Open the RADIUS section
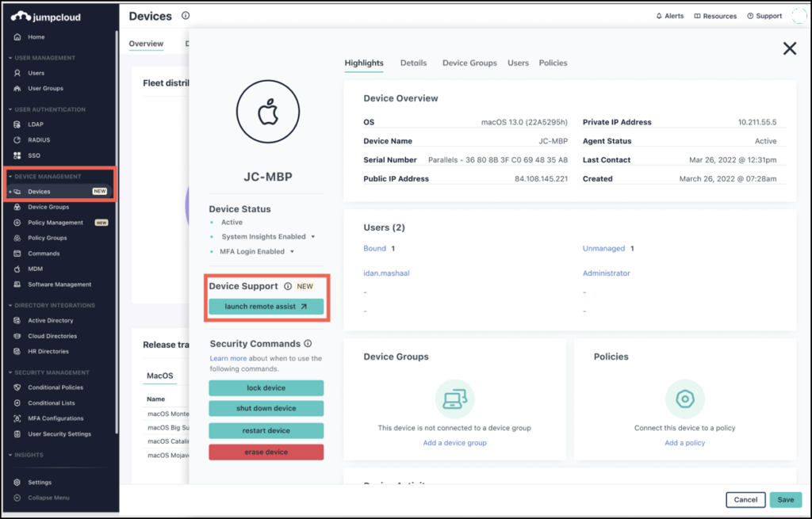This screenshot has height=519, width=812. 38,139
